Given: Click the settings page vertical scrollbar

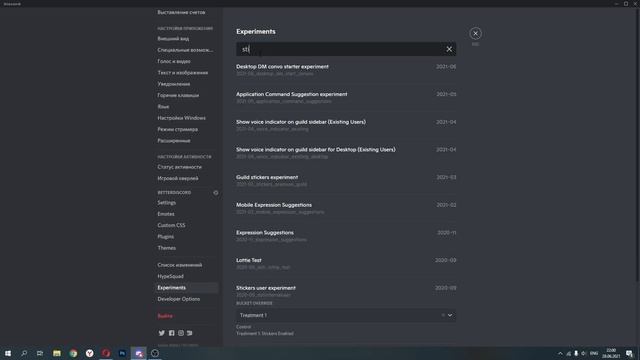Looking at the screenshot, I should click(x=638, y=144).
